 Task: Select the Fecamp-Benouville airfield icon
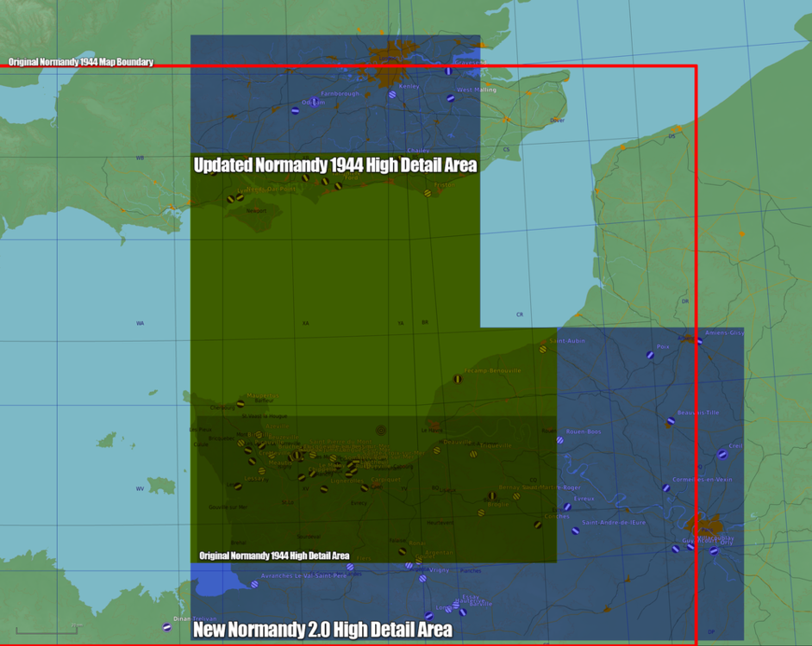[x=458, y=379]
